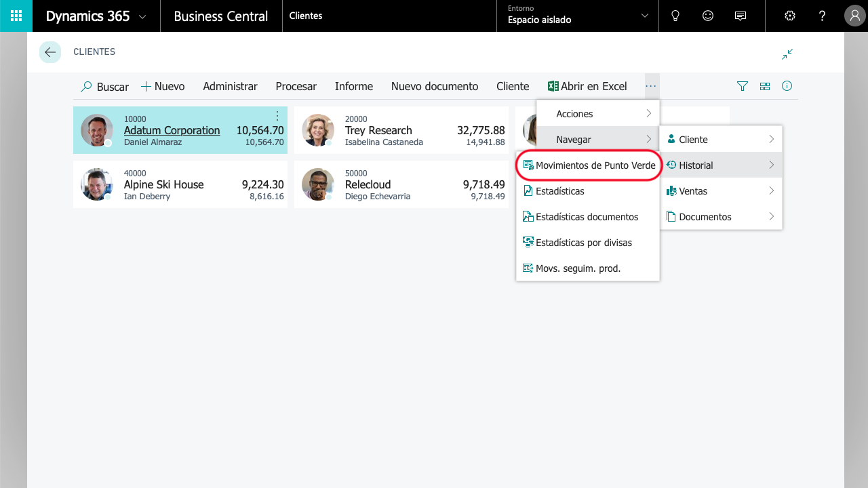Open the FactBox information icon
868x488 pixels.
point(787,86)
